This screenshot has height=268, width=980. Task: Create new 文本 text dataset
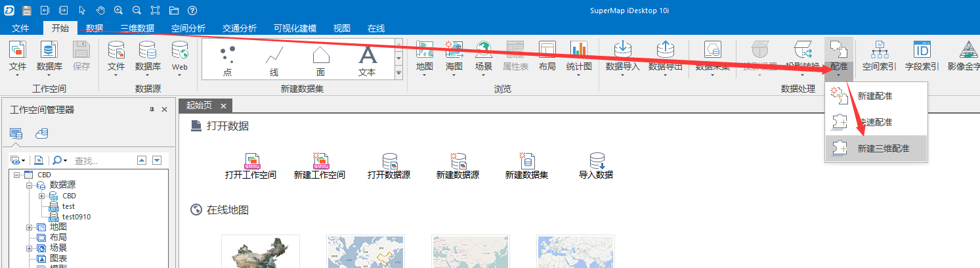[x=368, y=61]
